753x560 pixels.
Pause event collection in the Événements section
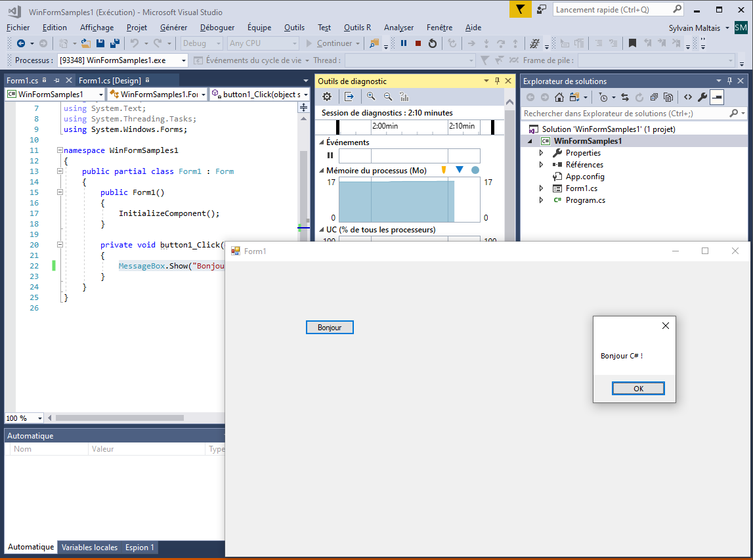click(330, 155)
